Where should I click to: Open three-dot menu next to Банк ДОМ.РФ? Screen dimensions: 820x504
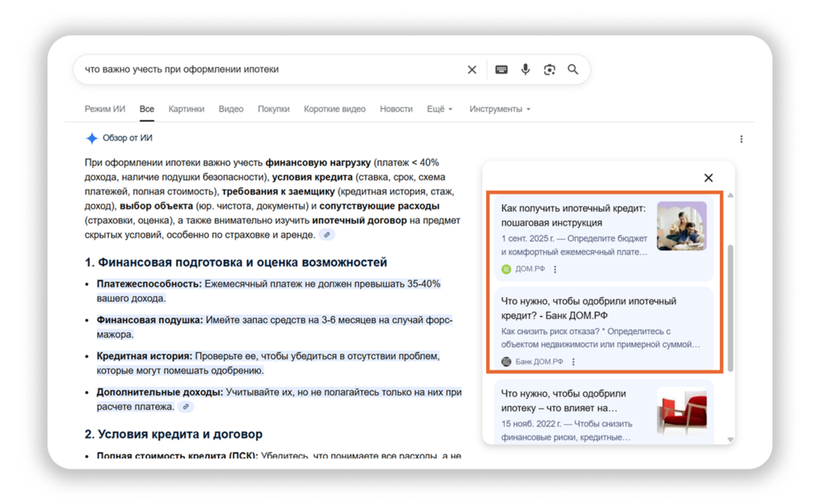(x=573, y=362)
